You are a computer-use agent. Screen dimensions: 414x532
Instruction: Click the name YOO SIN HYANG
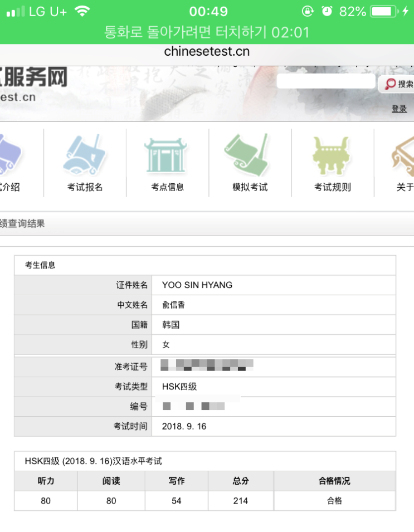tap(197, 285)
